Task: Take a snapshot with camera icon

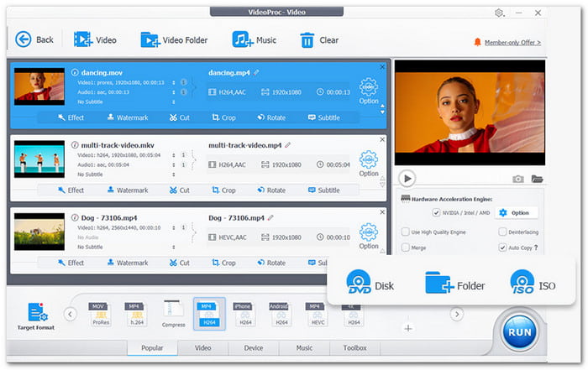Action: pos(518,179)
